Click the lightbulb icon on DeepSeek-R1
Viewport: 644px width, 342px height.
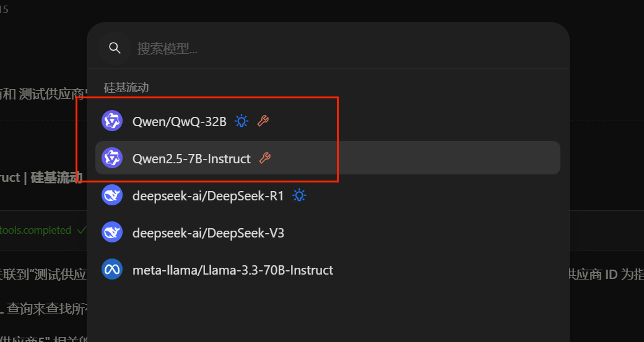coord(300,196)
